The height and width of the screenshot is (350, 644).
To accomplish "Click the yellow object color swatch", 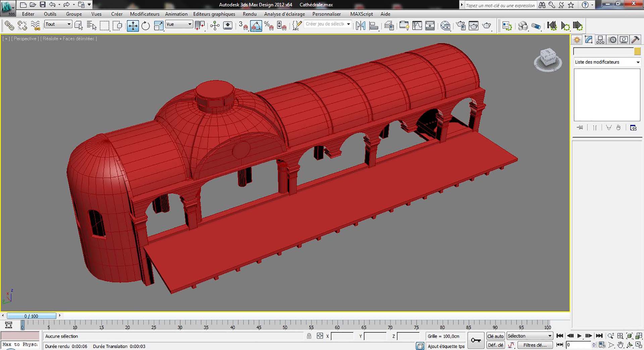I will click(x=637, y=51).
